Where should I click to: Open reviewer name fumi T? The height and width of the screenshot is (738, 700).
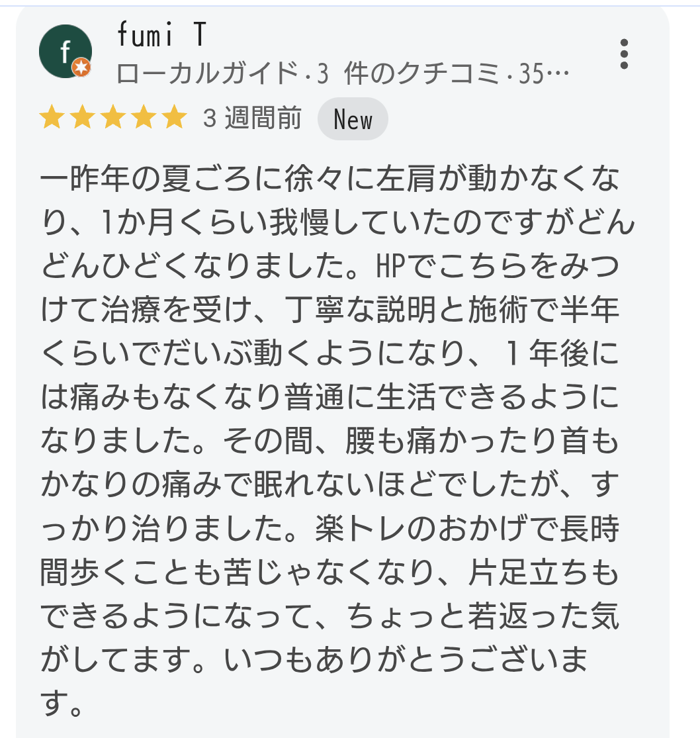[x=161, y=36]
